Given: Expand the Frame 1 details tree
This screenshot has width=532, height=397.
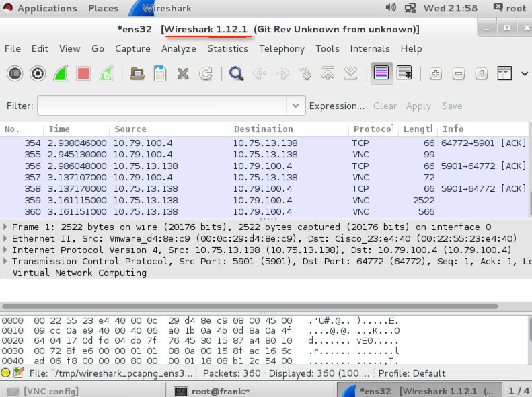Looking at the screenshot, I should point(5,227).
